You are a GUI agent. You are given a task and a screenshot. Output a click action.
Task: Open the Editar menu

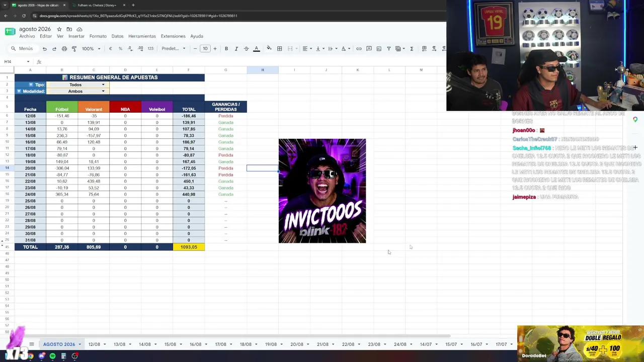pyautogui.click(x=46, y=36)
